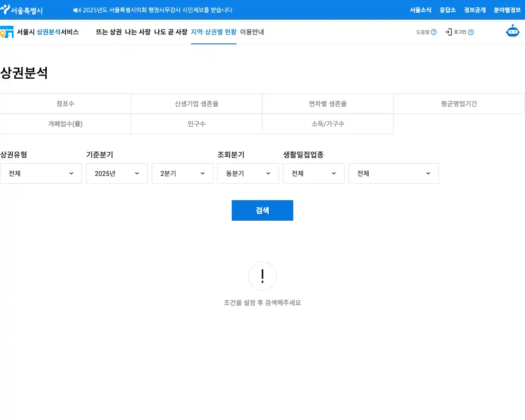
Task: Click the 이용안내 menu item
Action: point(252,32)
